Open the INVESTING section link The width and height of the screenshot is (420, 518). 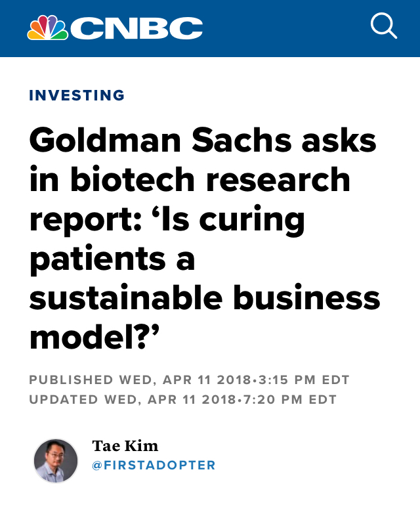77,95
